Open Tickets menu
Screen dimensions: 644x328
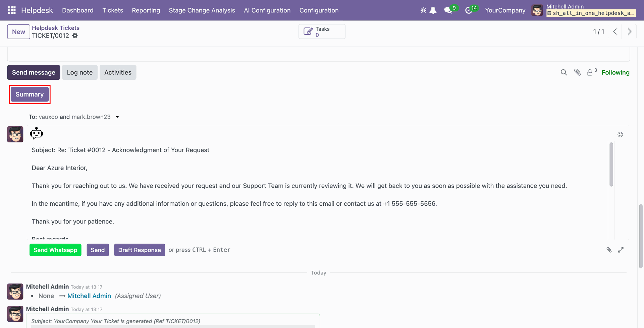[113, 10]
